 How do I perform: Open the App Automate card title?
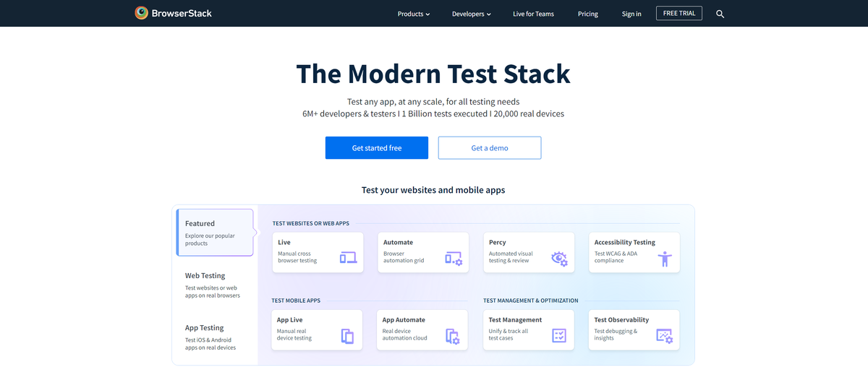404,319
